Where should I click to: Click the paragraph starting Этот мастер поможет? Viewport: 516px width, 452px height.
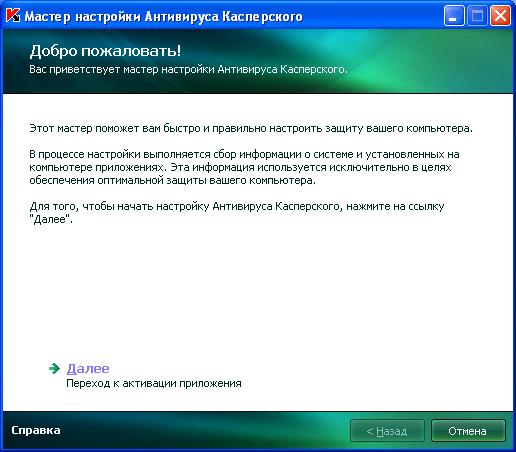click(x=251, y=128)
